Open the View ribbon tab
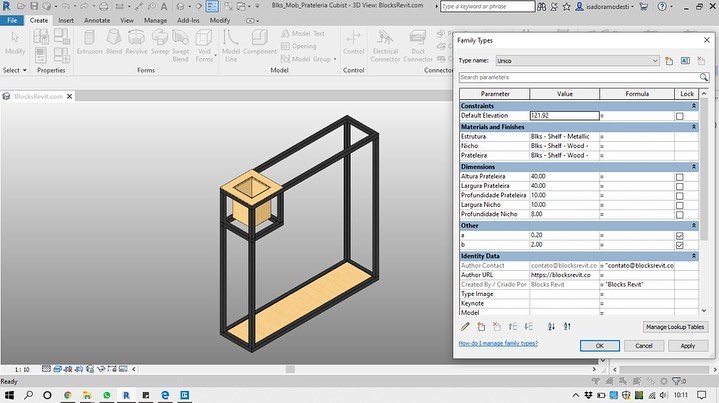This screenshot has height=403, width=719. click(127, 21)
